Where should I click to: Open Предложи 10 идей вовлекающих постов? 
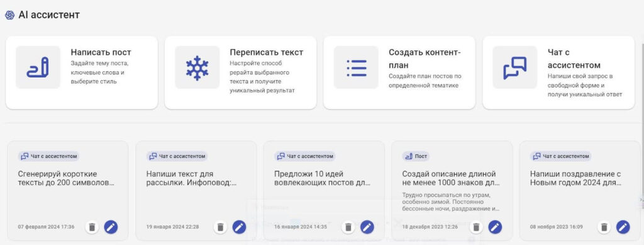[x=323, y=178]
